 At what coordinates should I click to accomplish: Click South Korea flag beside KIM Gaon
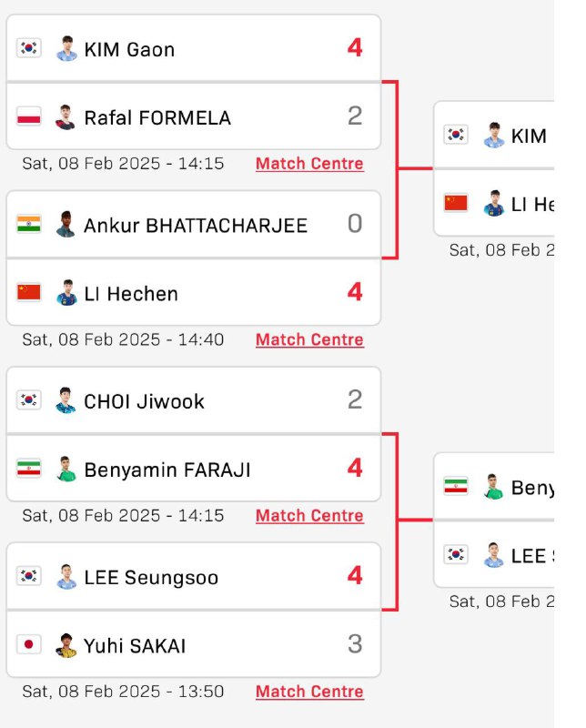tap(29, 48)
